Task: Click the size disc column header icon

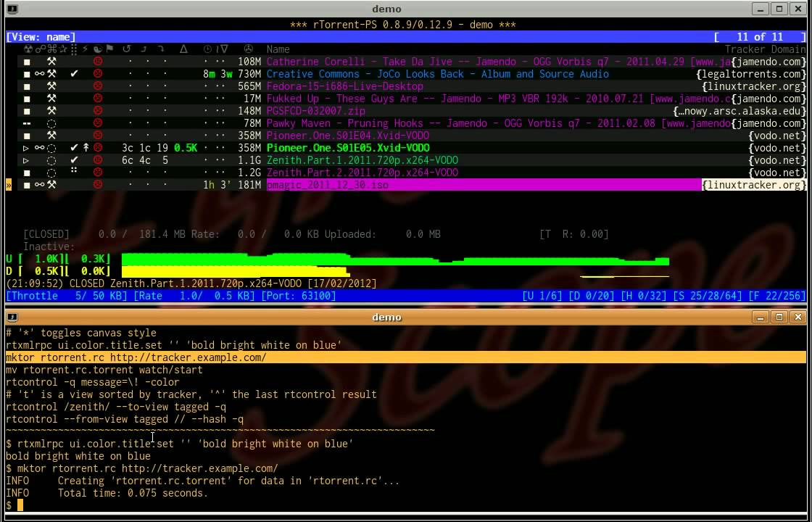Action: [249, 49]
